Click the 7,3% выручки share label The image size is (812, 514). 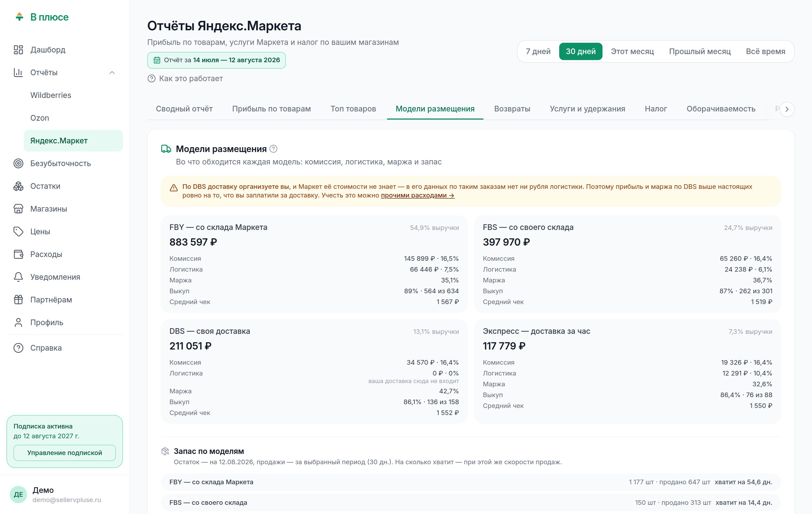point(750,332)
